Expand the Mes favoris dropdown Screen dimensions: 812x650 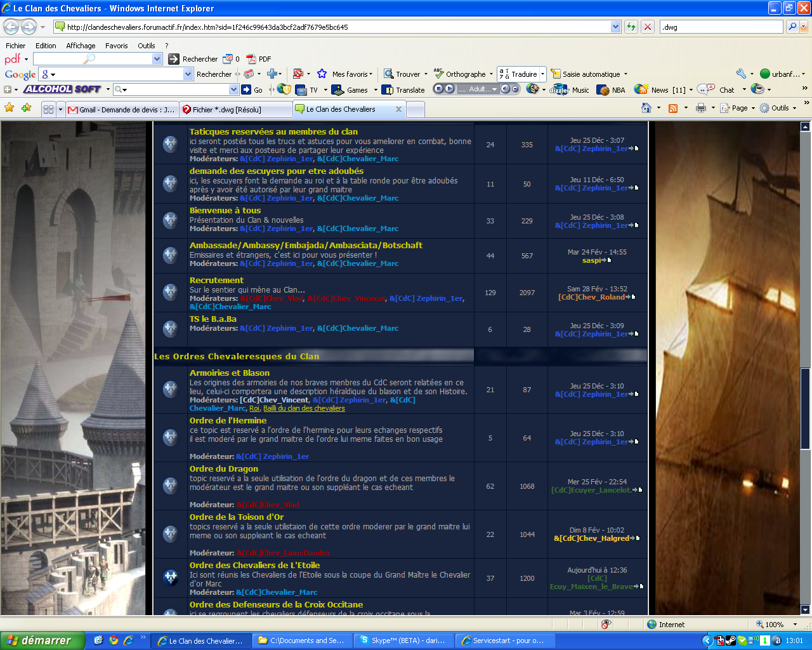tap(370, 74)
